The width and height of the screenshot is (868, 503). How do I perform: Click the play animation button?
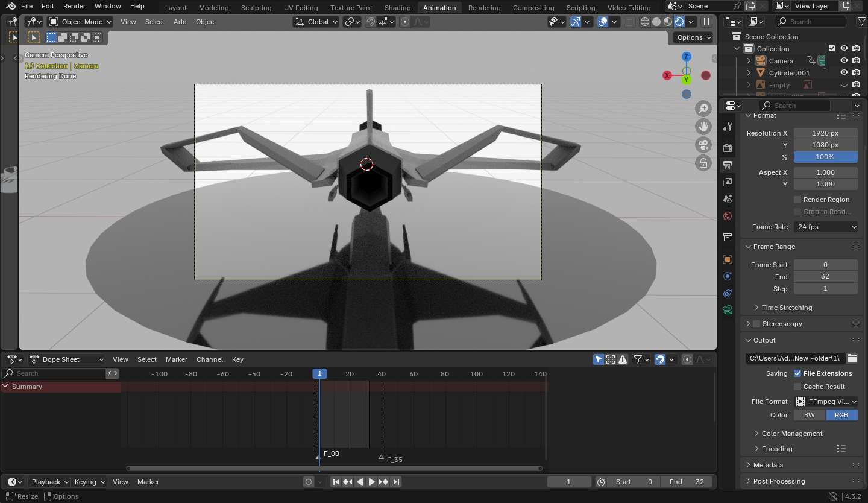pos(372,482)
